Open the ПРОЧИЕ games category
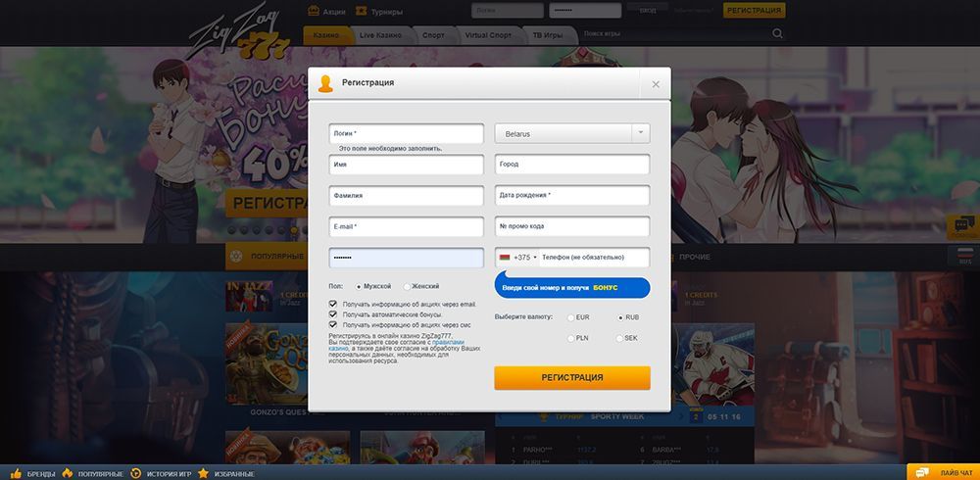 click(x=694, y=257)
